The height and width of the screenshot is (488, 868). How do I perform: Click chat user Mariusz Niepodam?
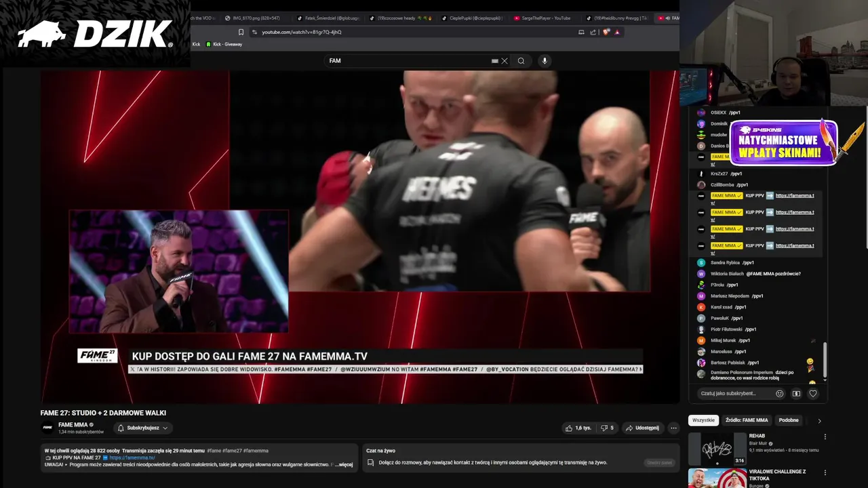pos(730,296)
